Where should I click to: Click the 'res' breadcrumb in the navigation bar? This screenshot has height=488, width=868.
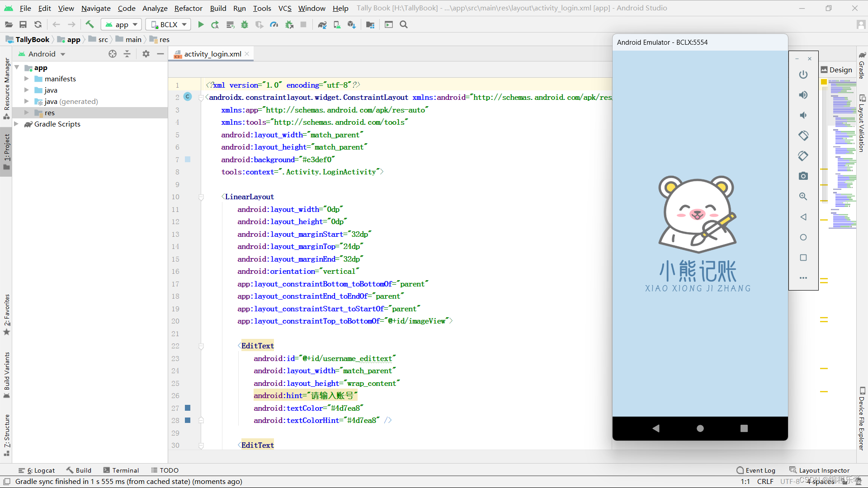(163, 39)
